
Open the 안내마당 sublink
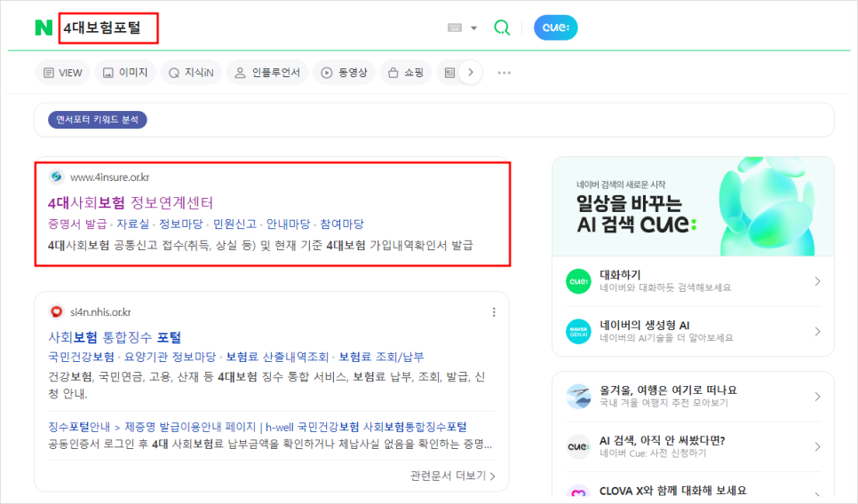pos(288,224)
